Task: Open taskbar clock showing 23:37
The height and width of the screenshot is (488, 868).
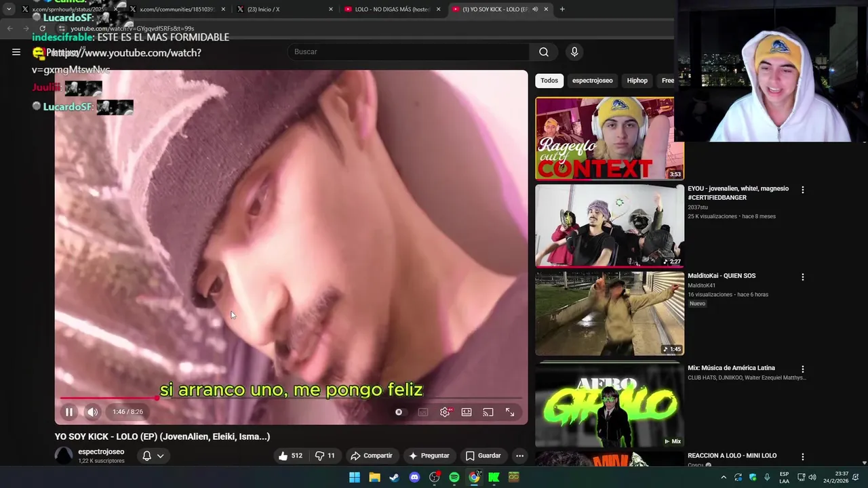Action: tap(835, 477)
